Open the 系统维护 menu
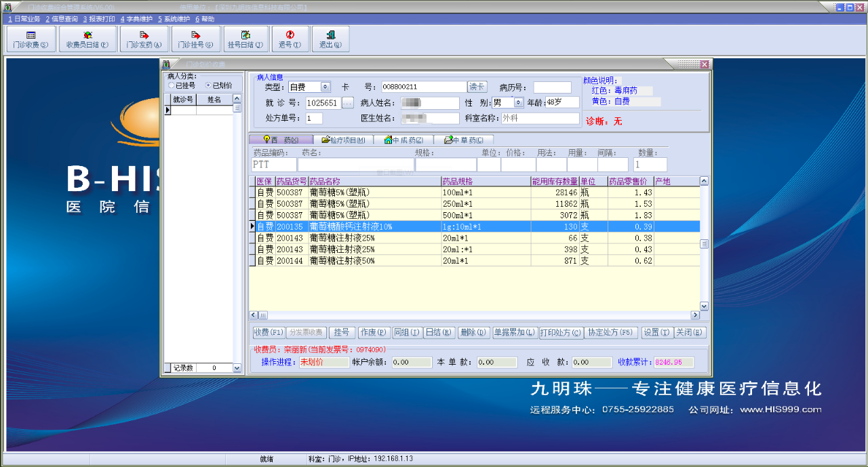The height and width of the screenshot is (467, 868). tap(174, 19)
